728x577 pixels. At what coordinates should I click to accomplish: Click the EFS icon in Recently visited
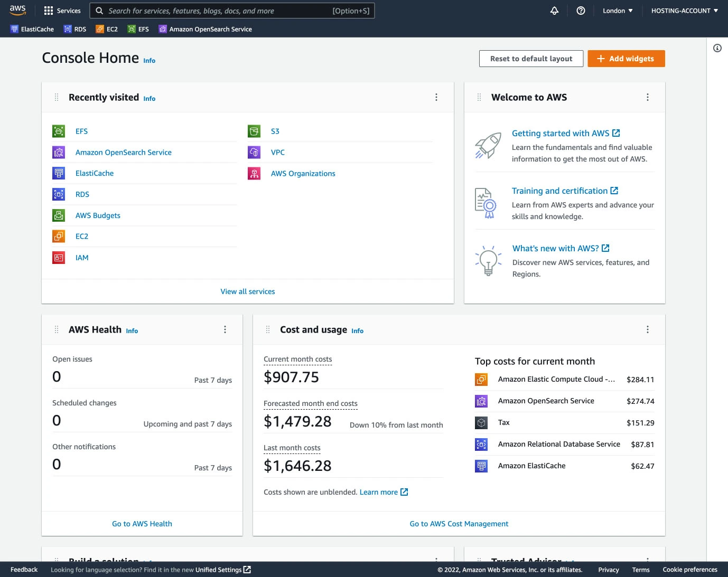(x=59, y=131)
